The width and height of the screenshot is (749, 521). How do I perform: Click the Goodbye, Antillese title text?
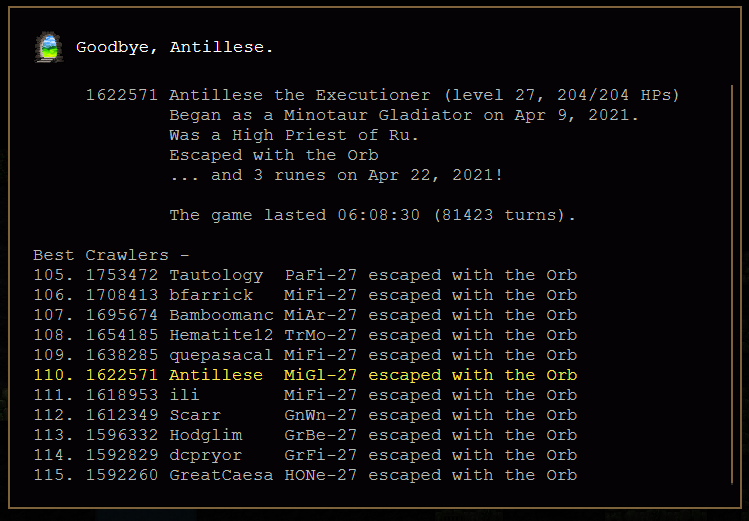pyautogui.click(x=174, y=47)
